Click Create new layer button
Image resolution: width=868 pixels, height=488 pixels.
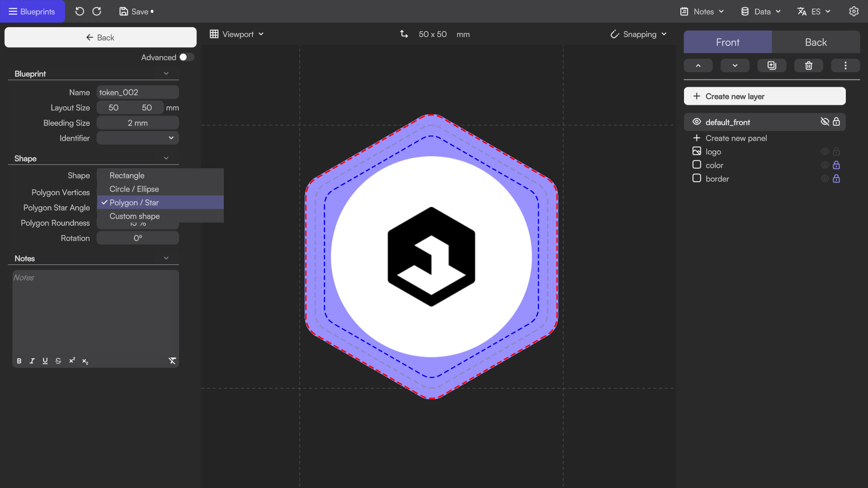(764, 96)
